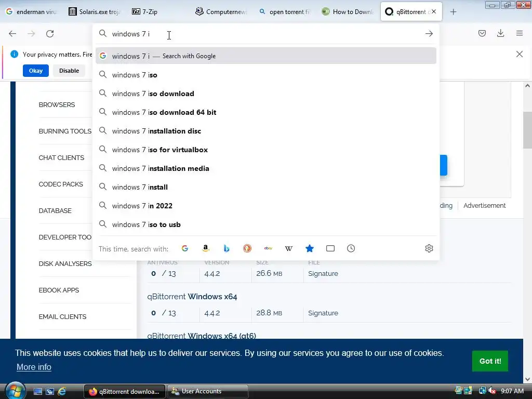Click the go arrow in the address bar
The width and height of the screenshot is (532, 399).
pos(429,34)
